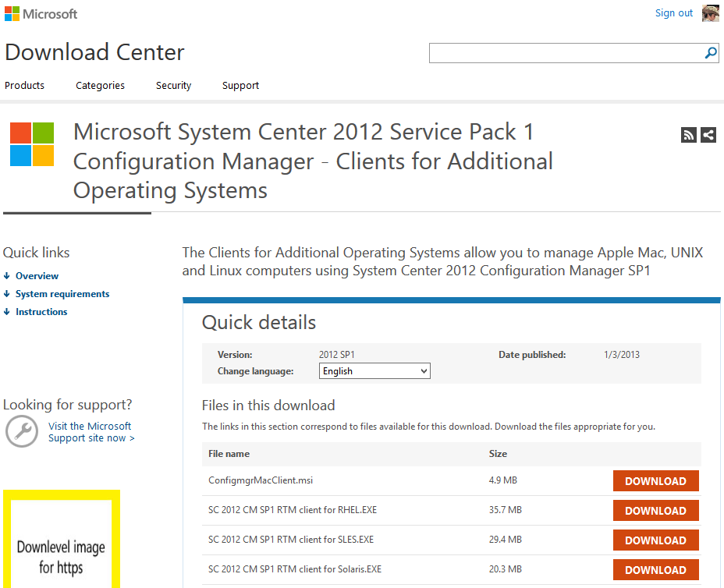Download the RHEL client file
Image resolution: width=724 pixels, height=588 pixels.
click(x=655, y=511)
